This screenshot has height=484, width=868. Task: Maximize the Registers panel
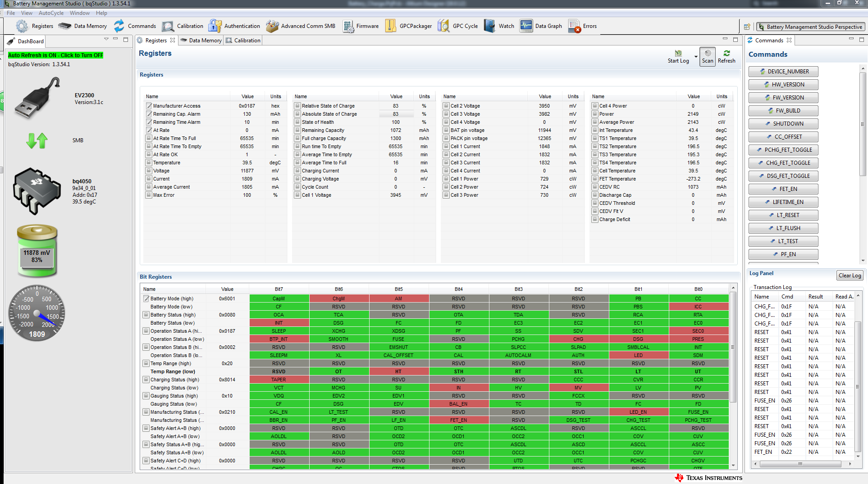coord(736,39)
